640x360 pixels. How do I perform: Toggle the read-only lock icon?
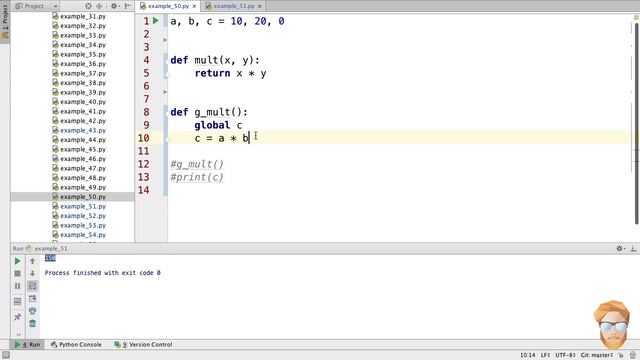pos(621,355)
